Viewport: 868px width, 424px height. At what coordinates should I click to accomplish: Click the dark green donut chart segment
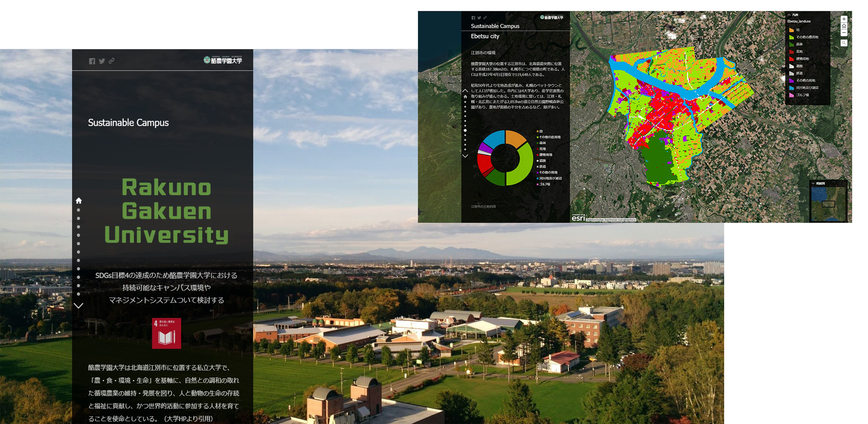click(497, 178)
